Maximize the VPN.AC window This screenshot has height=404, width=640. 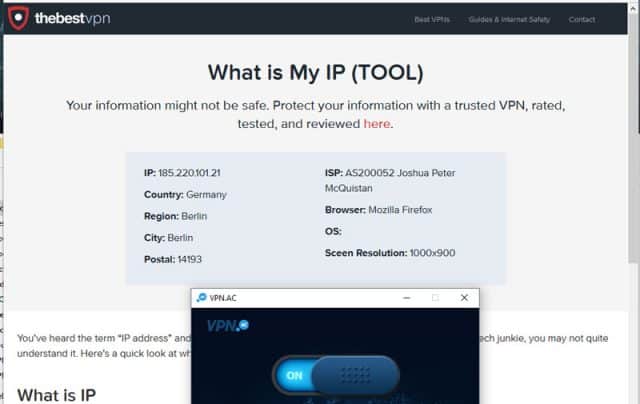435,298
